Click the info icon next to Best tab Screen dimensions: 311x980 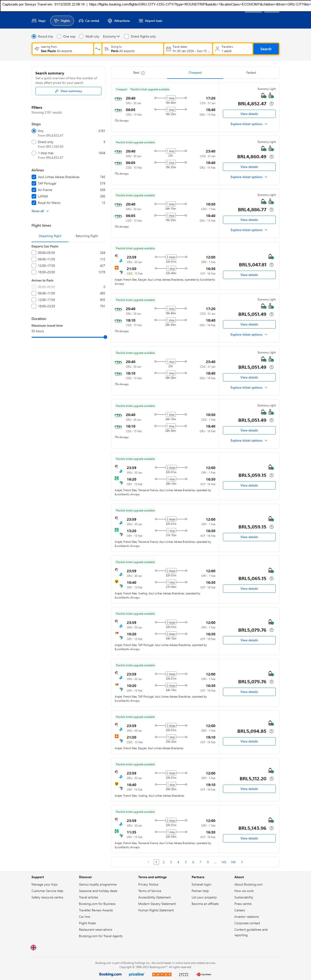[x=143, y=73]
